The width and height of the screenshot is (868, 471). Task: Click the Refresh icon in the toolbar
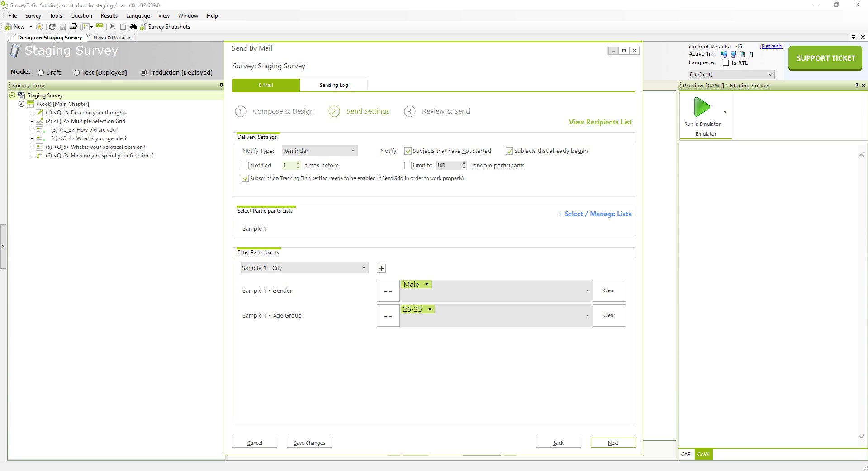pos(52,27)
